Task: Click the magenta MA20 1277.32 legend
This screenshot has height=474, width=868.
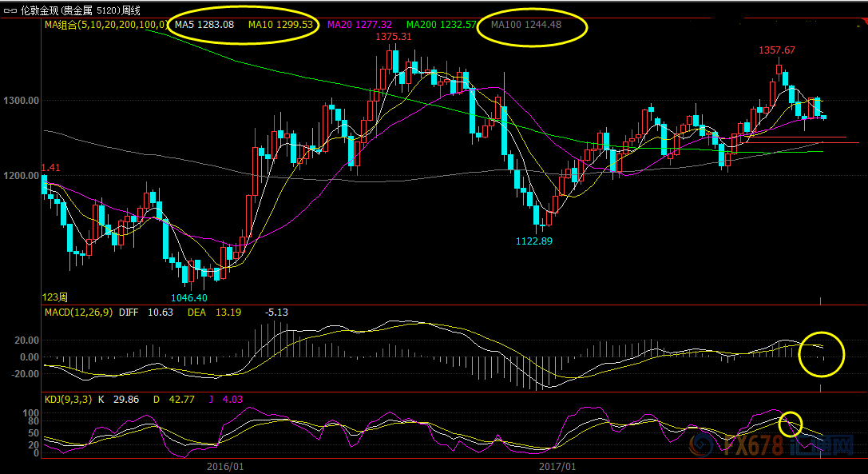Action: pyautogui.click(x=359, y=25)
